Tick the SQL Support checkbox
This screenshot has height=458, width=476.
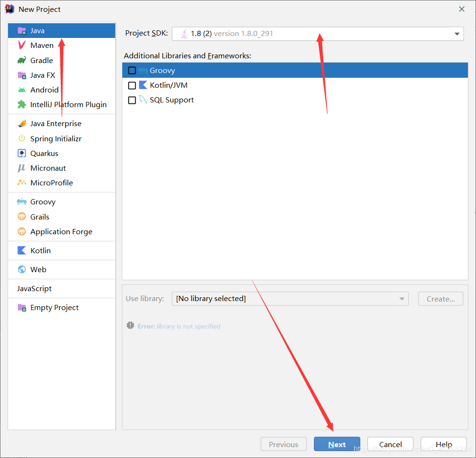pyautogui.click(x=132, y=100)
